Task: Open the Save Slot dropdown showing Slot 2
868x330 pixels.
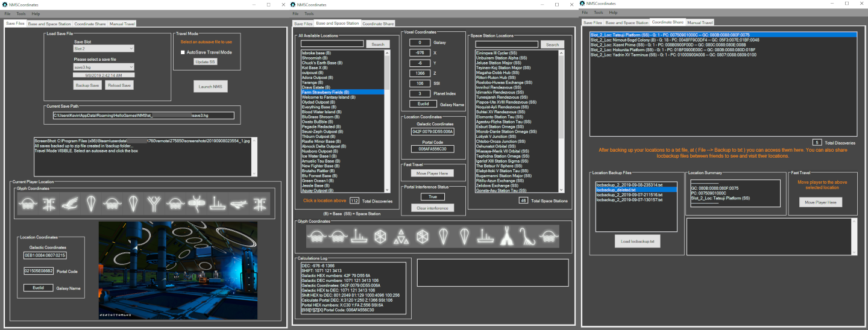Action: click(x=103, y=48)
